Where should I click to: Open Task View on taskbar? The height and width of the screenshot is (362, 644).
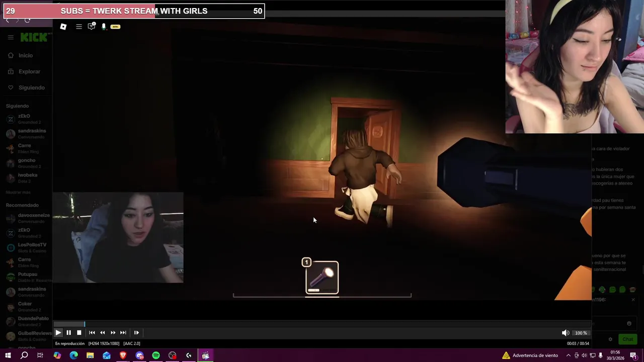click(40, 355)
